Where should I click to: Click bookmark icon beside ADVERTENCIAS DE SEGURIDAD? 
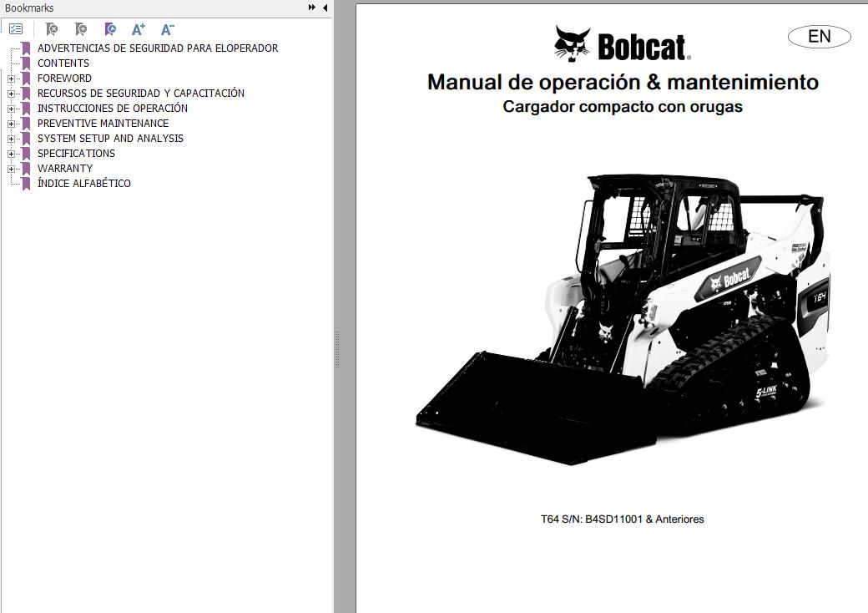click(26, 48)
